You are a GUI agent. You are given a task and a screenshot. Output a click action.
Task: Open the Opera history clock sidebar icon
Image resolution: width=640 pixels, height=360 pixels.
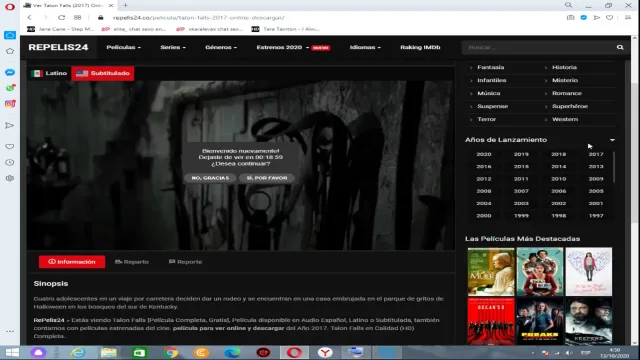[x=10, y=162]
